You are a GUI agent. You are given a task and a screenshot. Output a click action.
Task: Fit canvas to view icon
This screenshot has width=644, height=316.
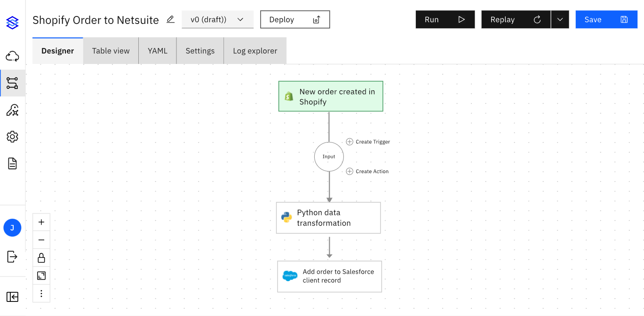coord(41,276)
